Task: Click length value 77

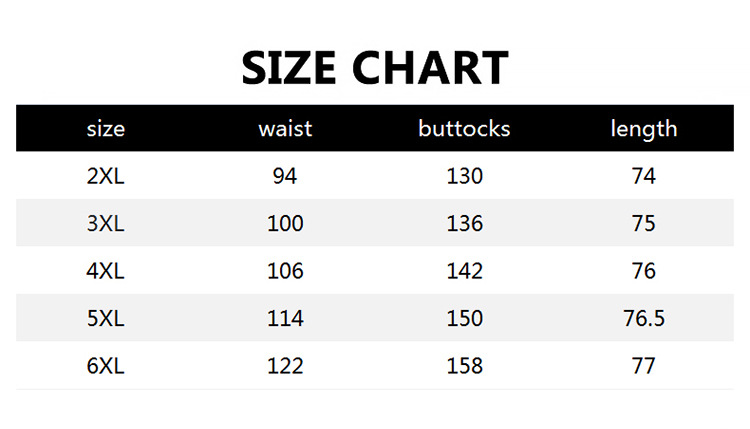Action: point(643,366)
